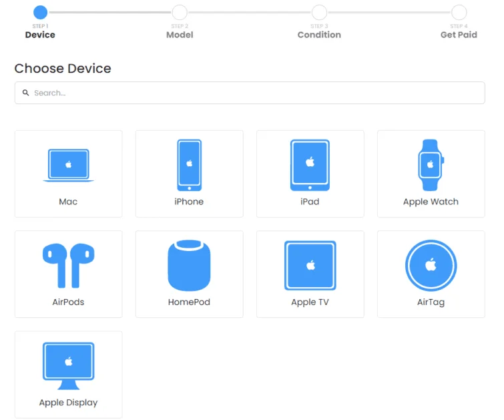Click the "Mac" text label
Screen dimensions: 504x420
tap(68, 202)
